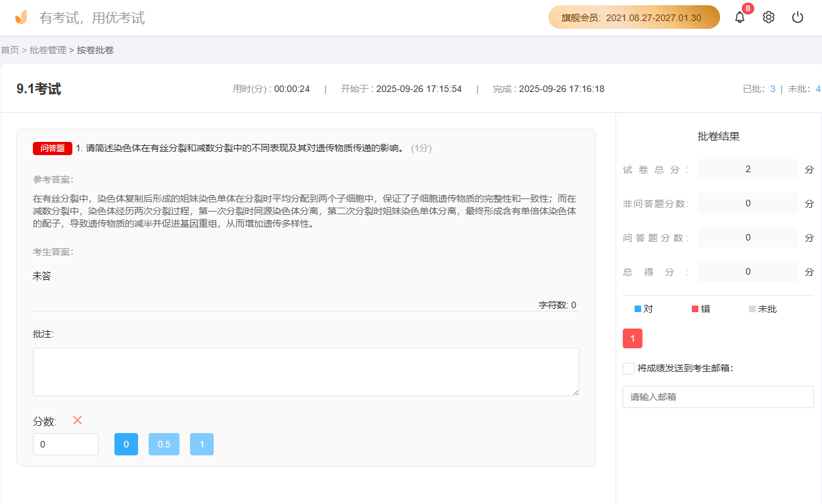Open the settings gear
822x504 pixels.
[768, 16]
